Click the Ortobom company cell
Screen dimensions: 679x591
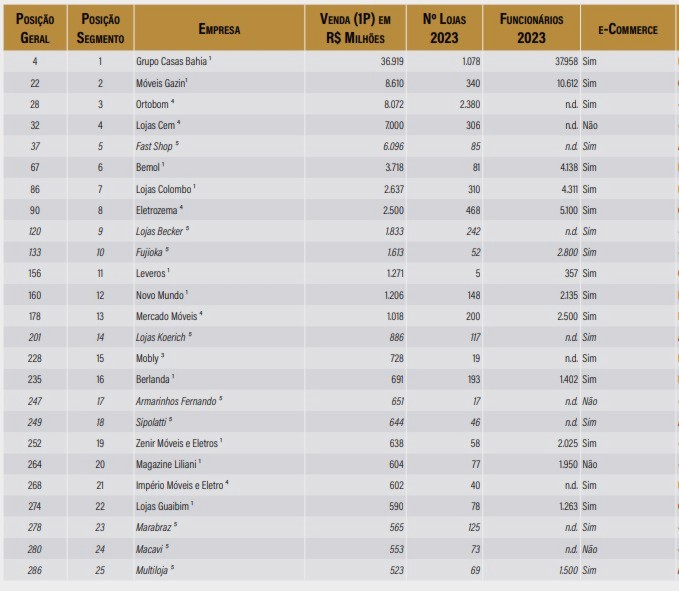click(x=154, y=104)
